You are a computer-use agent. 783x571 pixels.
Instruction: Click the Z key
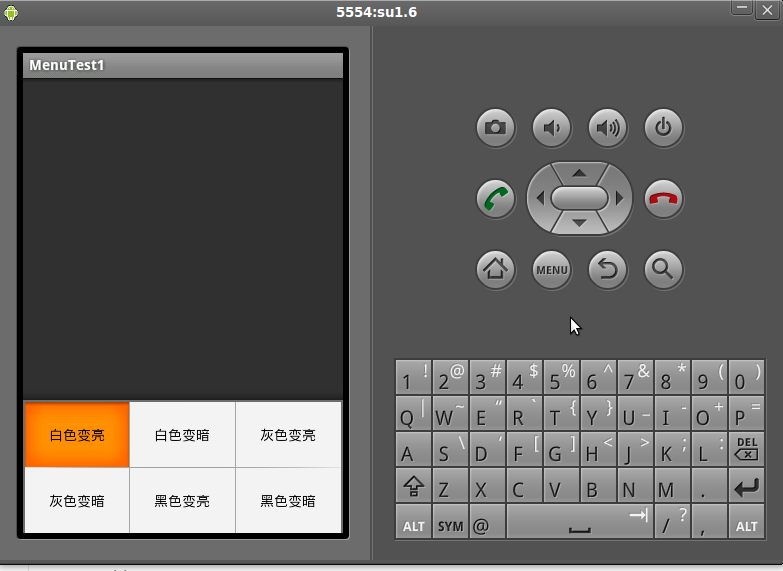click(x=450, y=485)
